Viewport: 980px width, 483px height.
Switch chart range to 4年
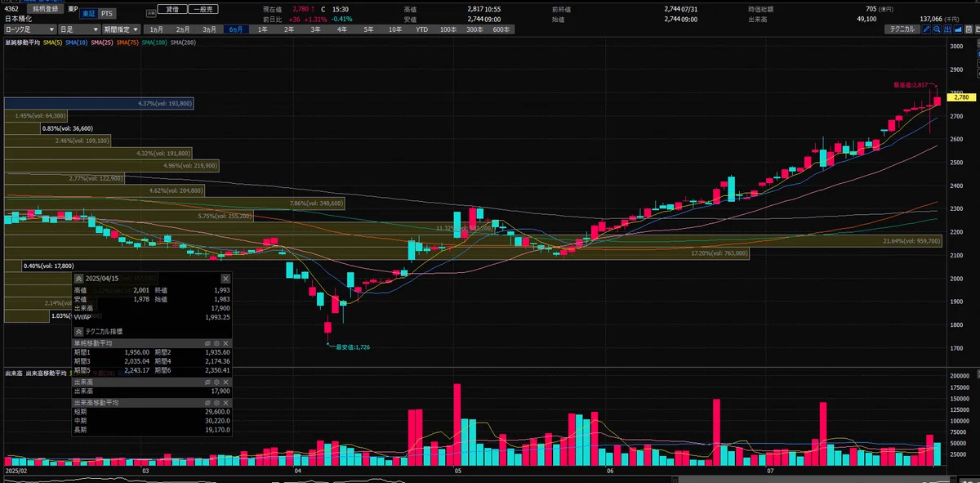tap(342, 29)
